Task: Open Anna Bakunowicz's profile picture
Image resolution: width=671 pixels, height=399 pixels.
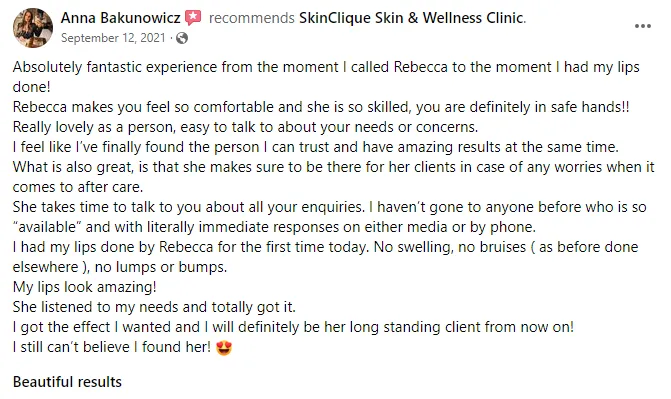Action: pos(33,28)
